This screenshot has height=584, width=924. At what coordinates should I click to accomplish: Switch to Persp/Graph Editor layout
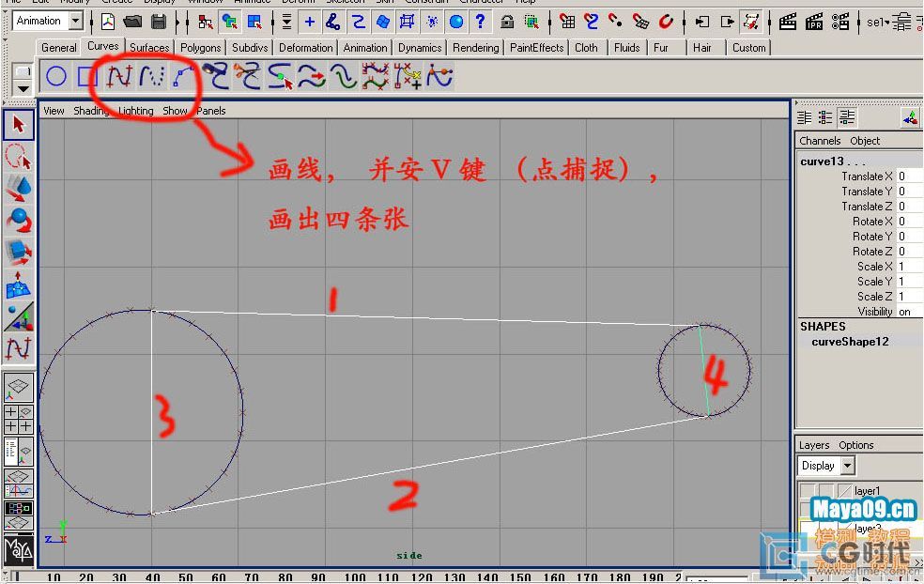tap(18, 484)
